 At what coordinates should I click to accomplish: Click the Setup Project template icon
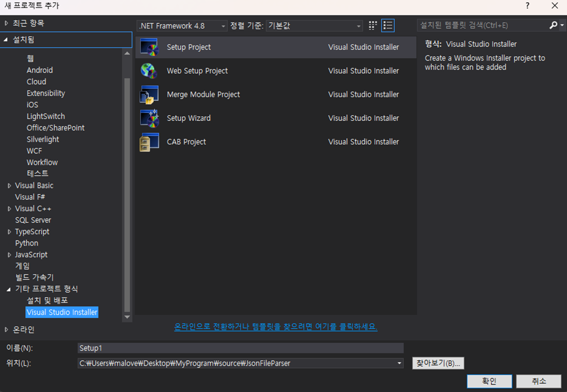tap(149, 47)
